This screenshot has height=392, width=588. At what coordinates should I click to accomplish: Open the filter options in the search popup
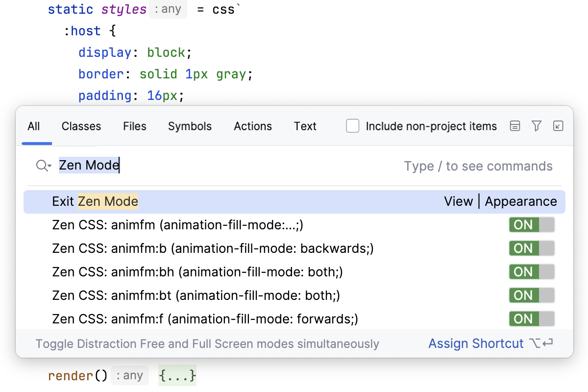(x=536, y=126)
